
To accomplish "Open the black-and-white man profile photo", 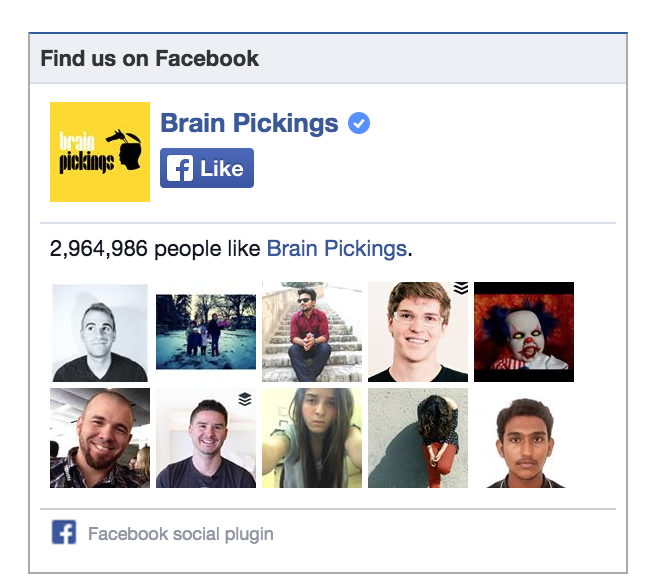I will pos(100,332).
